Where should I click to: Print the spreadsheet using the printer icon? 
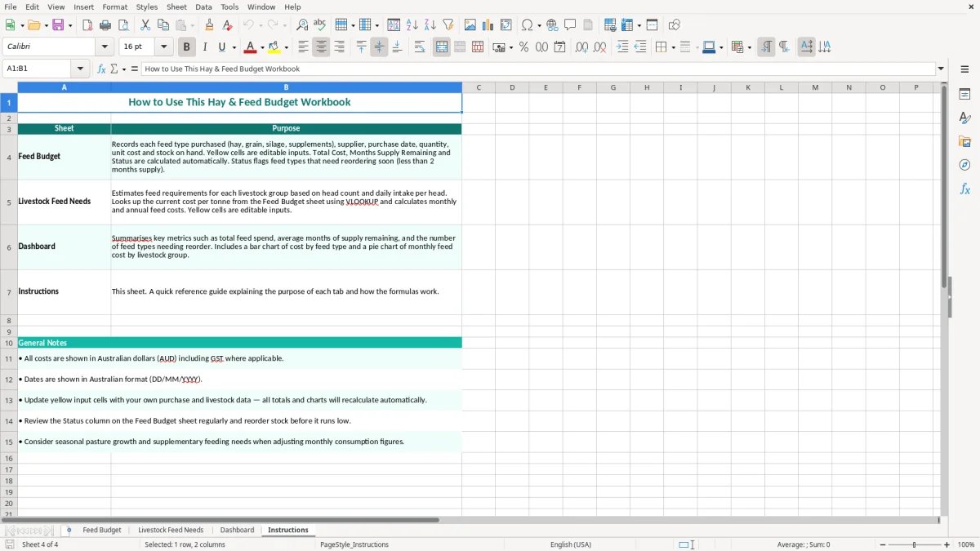[105, 25]
